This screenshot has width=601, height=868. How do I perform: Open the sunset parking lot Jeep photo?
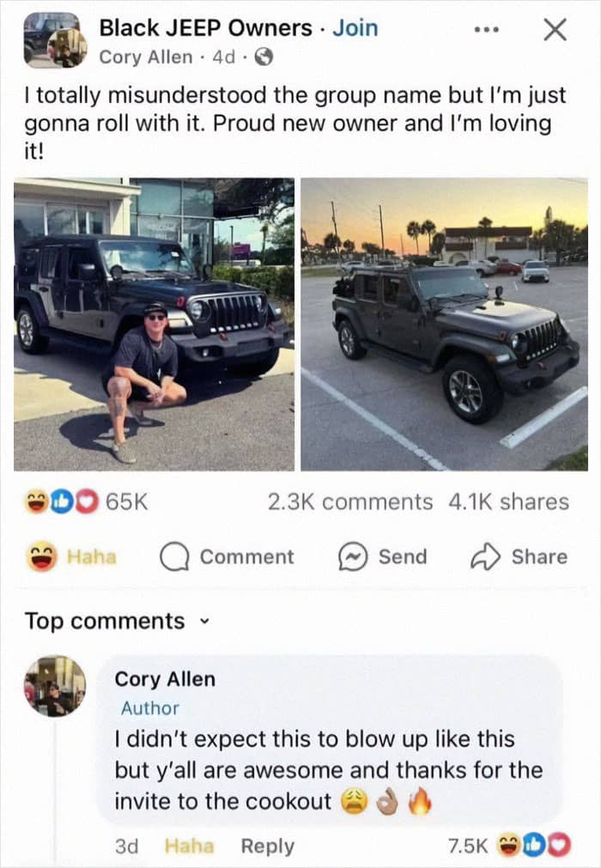445,325
